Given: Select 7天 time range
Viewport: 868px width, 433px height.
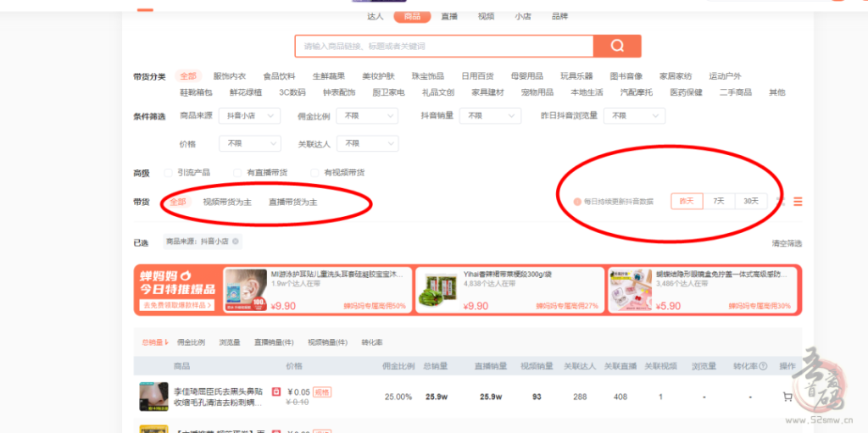Looking at the screenshot, I should (x=719, y=201).
